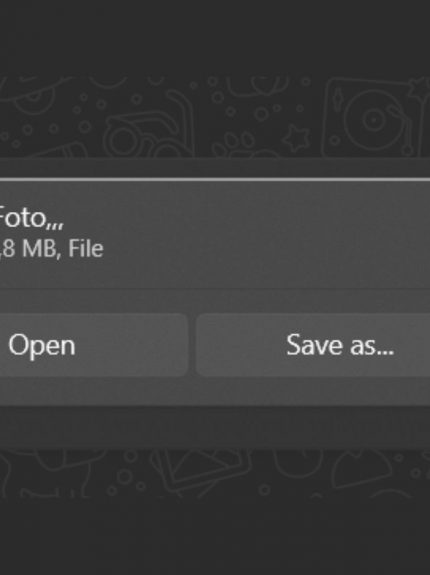Click the turntable record player doodle
Viewport: 430px width, 575px height.
pyautogui.click(x=376, y=117)
